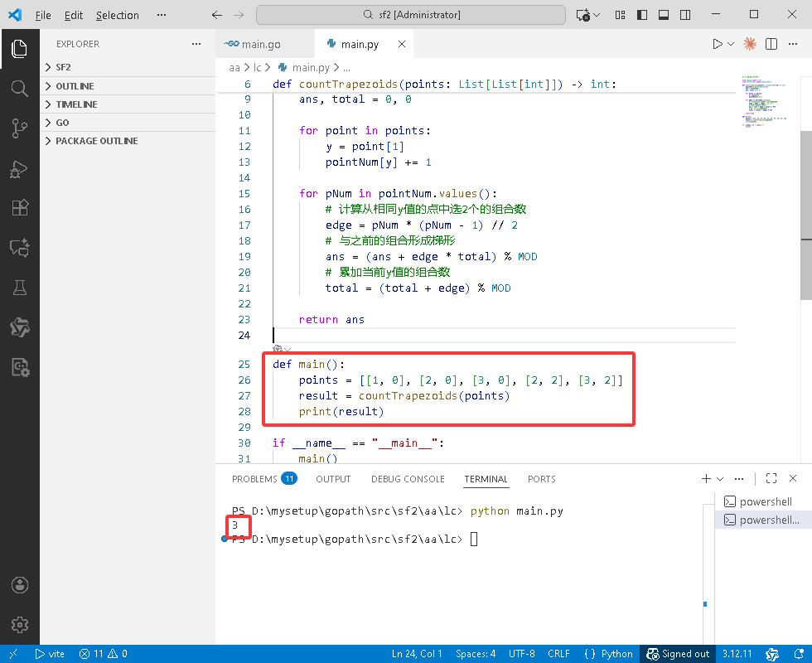
Task: Click Ln 24, Col 1 position
Action: (x=417, y=654)
